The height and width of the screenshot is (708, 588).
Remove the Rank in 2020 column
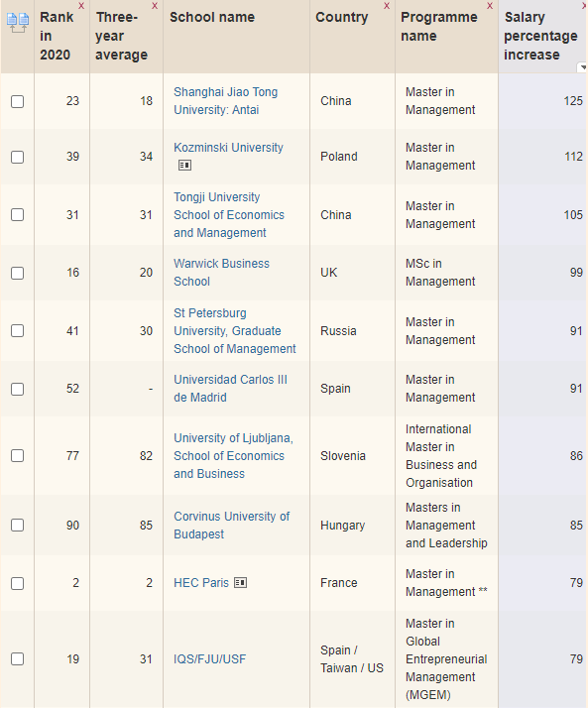click(81, 6)
